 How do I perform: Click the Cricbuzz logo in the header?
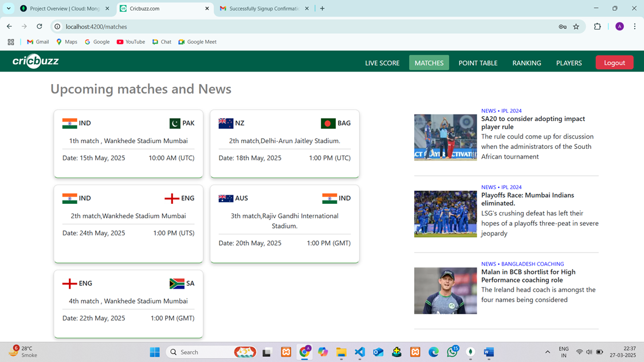[x=36, y=61]
